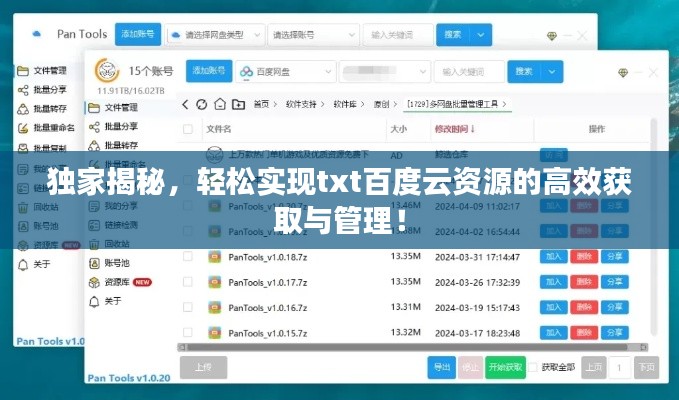Click 加入 for PanTools_v1.0.18.7z
The image size is (679, 400).
pyautogui.click(x=553, y=257)
